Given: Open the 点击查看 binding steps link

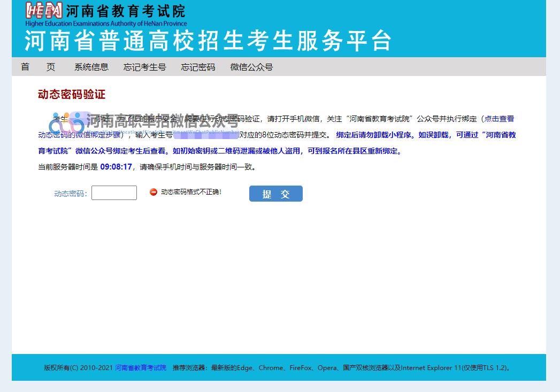Looking at the screenshot, I should 501,119.
